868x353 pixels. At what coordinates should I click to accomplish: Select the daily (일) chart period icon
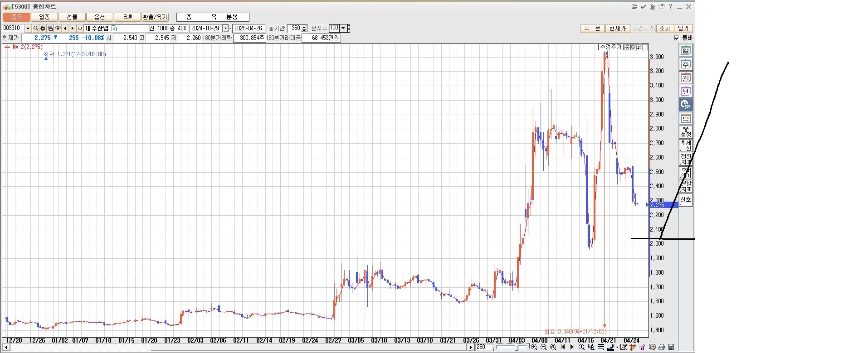[685, 51]
